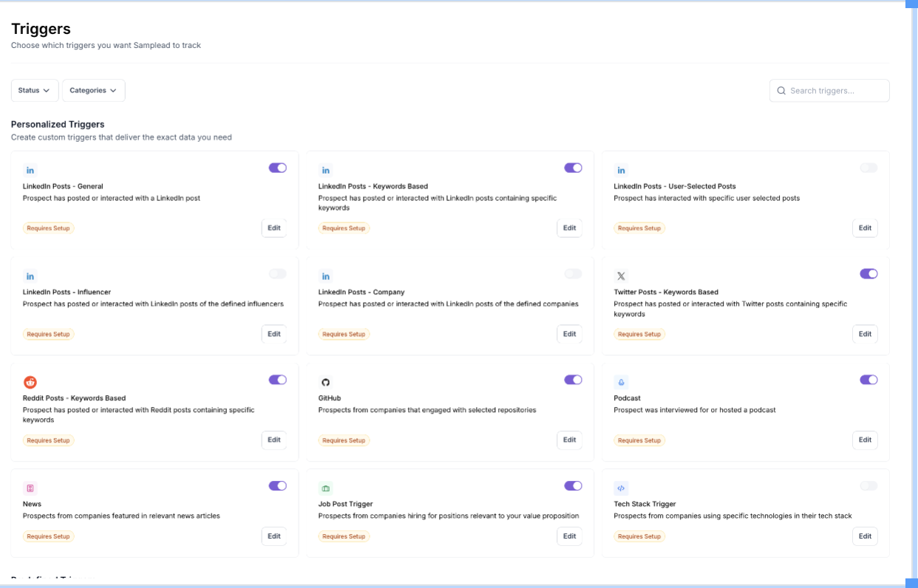
Task: Turn off the GitHub trigger toggle
Action: coord(573,380)
